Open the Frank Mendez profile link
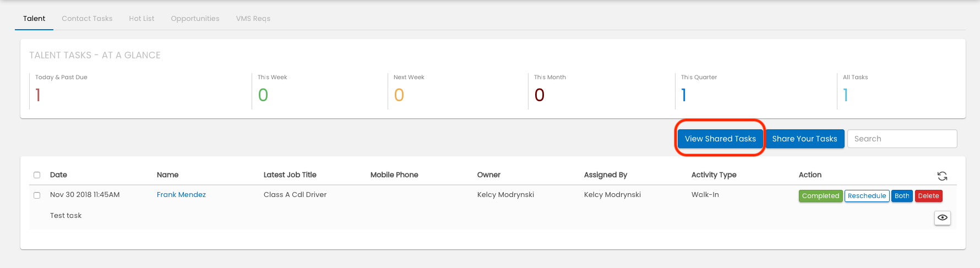The width and height of the screenshot is (980, 268). pos(181,195)
